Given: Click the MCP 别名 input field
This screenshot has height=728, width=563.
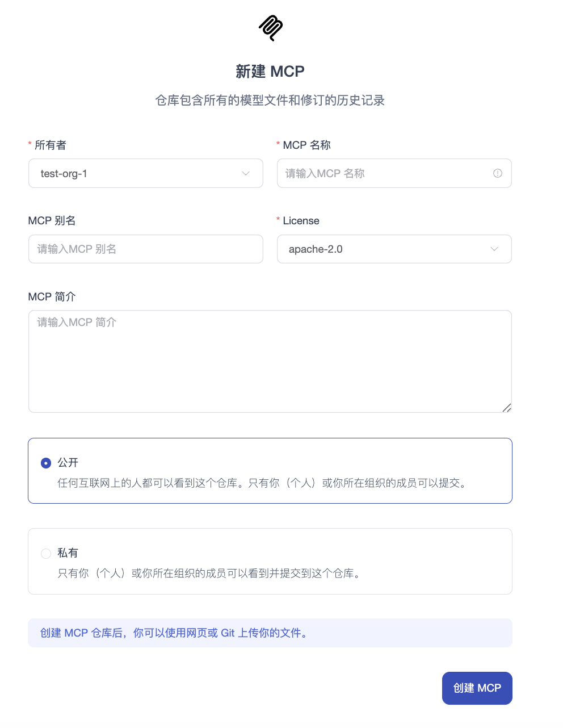Looking at the screenshot, I should 146,249.
